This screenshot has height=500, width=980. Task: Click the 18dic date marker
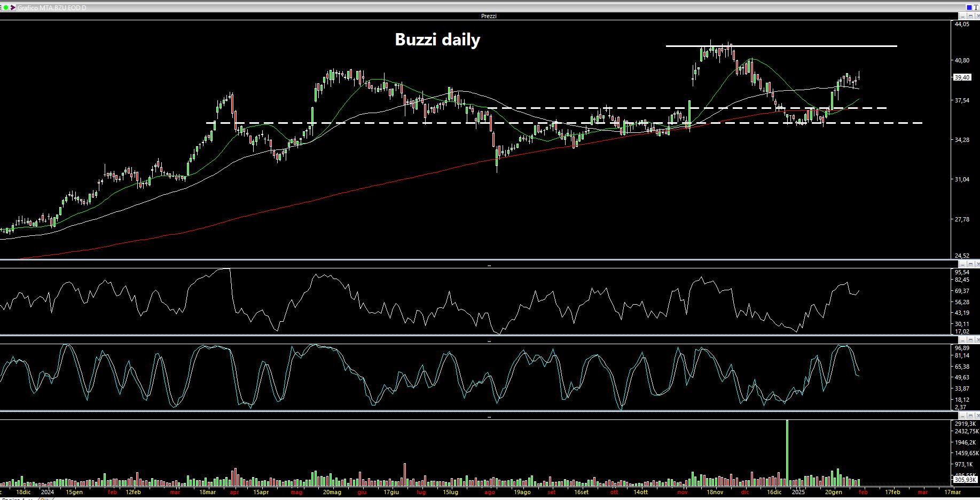(x=23, y=492)
